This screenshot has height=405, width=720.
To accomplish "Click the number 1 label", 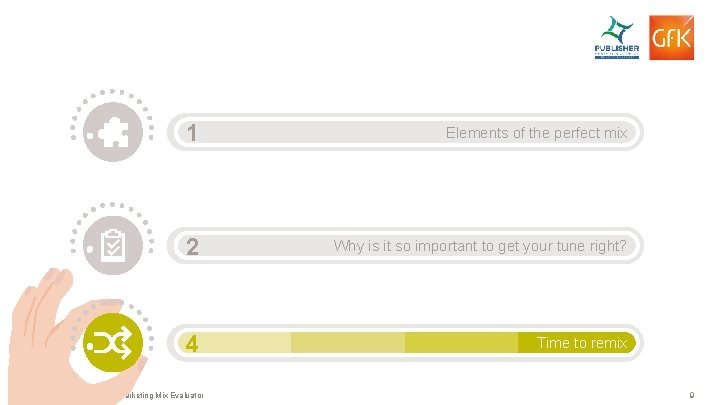I will [191, 133].
